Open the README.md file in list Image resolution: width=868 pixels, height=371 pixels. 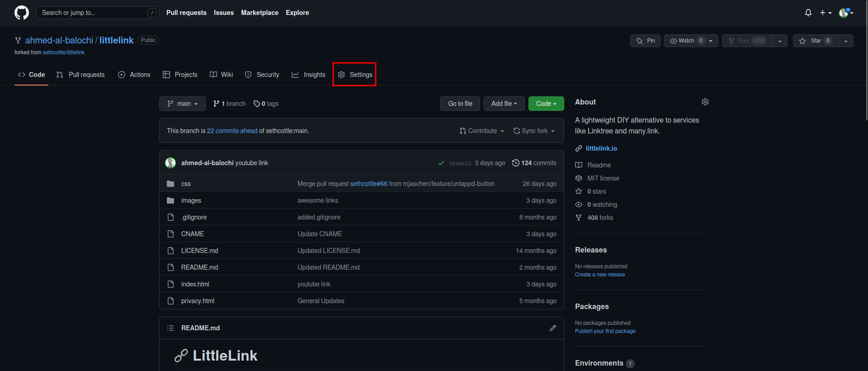199,267
